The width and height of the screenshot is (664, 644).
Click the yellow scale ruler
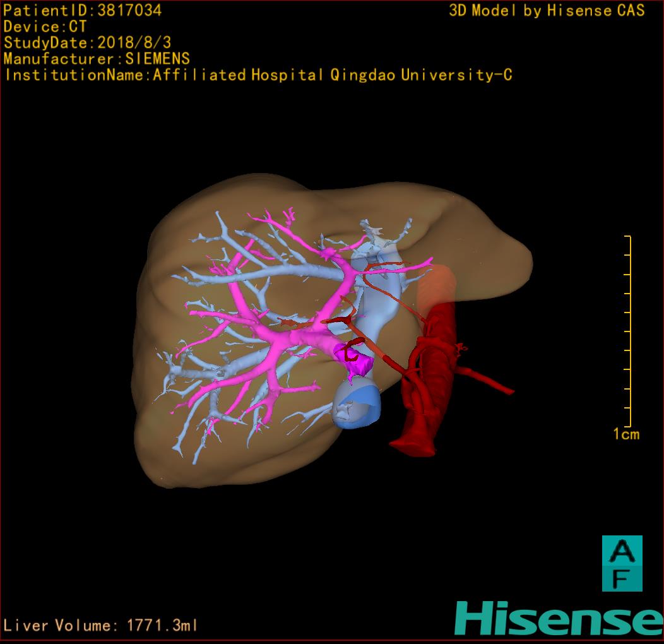(x=628, y=331)
